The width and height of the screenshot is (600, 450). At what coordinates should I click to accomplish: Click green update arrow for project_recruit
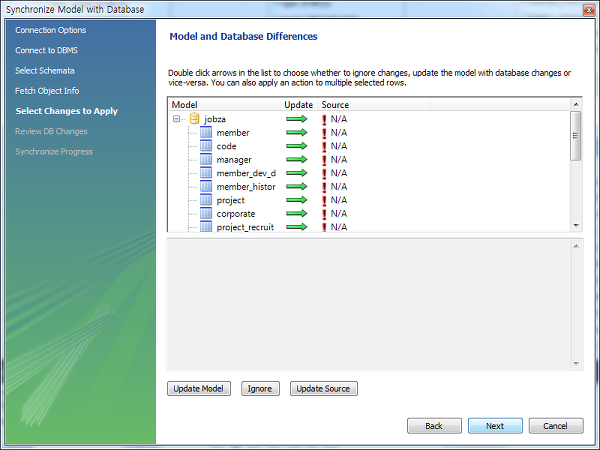297,227
